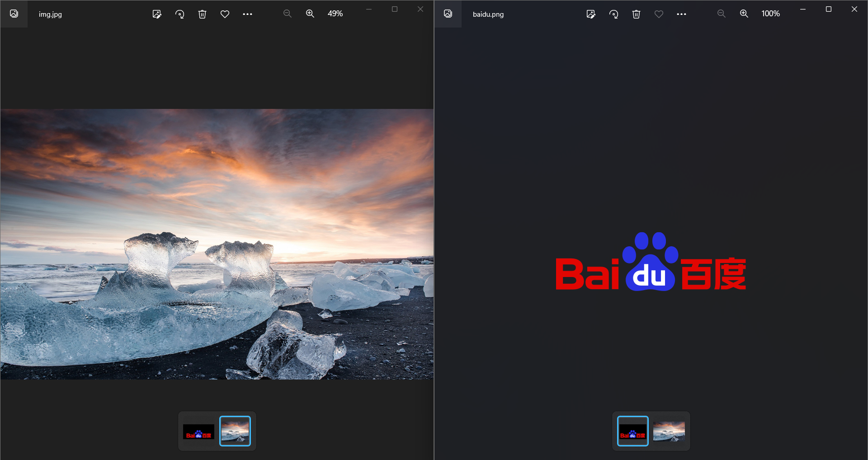The image size is (868, 460).
Task: Click the 49% zoom level text
Action: 335,14
